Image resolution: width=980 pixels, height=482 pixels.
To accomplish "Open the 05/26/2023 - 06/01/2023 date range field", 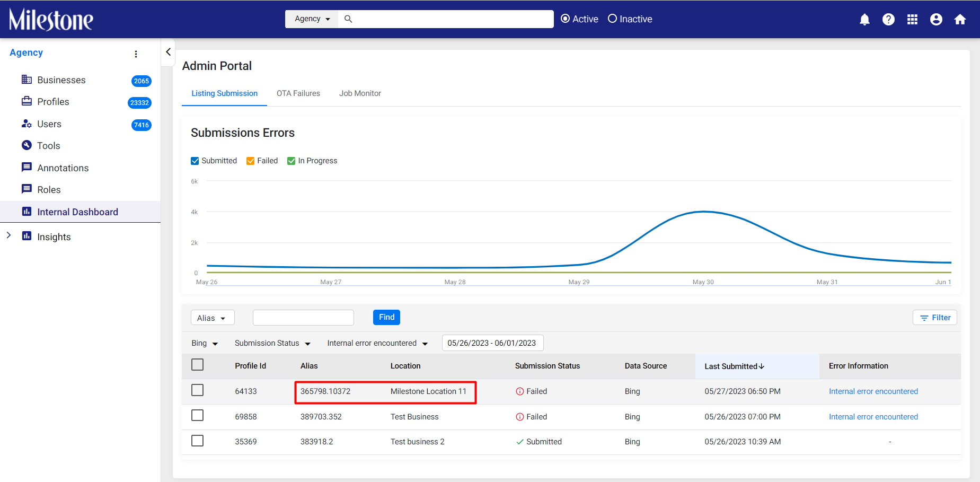I will 492,343.
